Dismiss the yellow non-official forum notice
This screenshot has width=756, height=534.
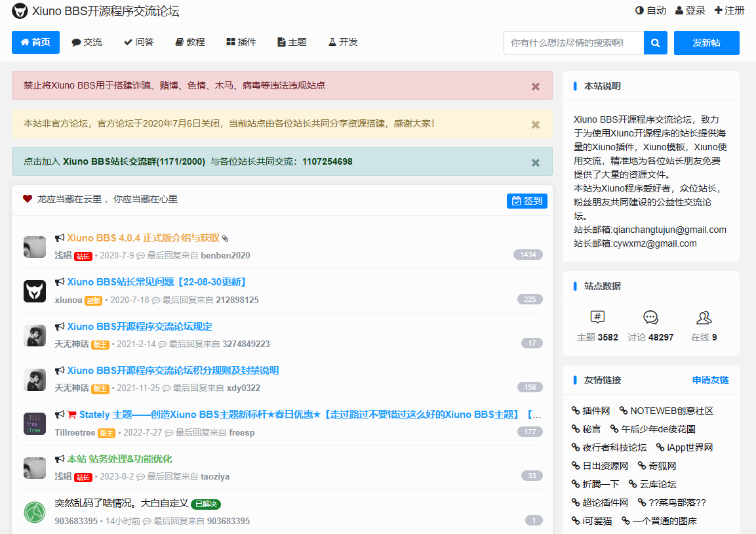click(535, 125)
